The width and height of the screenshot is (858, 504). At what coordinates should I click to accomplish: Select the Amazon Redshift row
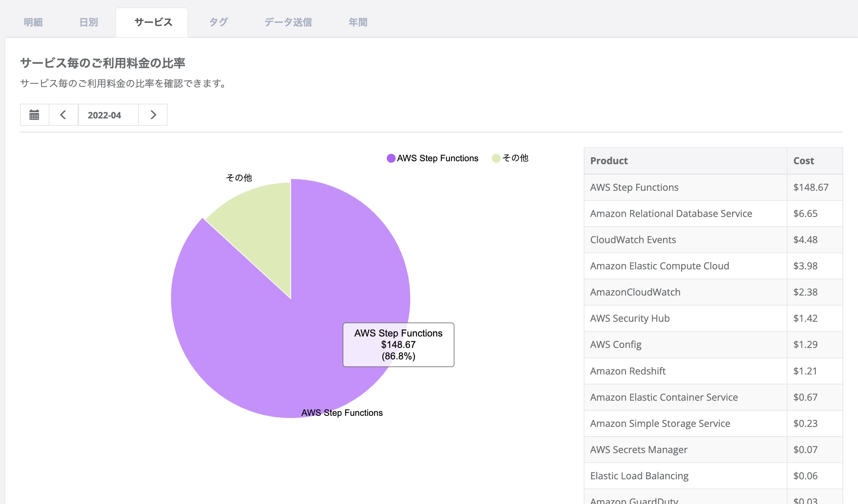[713, 371]
